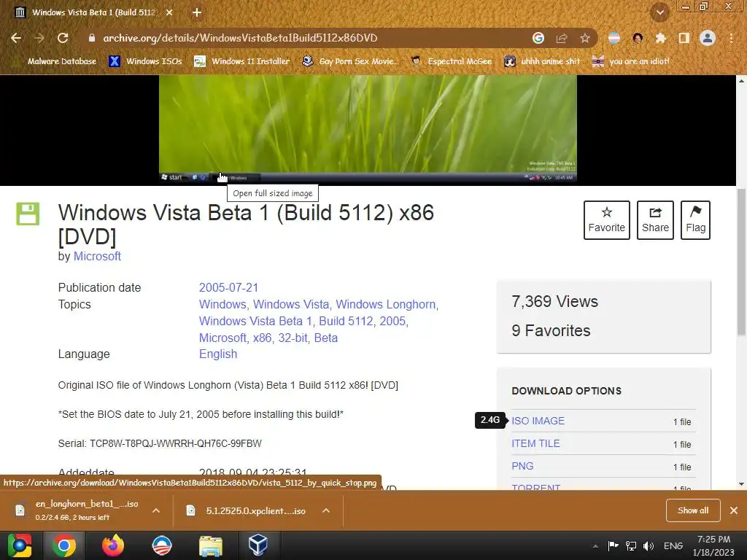Click the scrollbar up arrow

click(741, 81)
